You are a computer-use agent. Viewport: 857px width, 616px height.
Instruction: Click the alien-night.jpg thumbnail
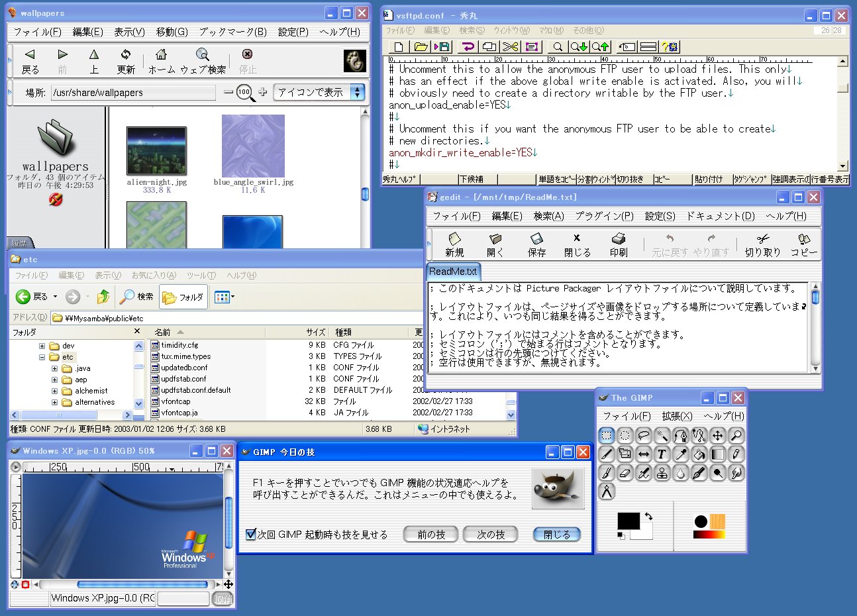point(156,151)
